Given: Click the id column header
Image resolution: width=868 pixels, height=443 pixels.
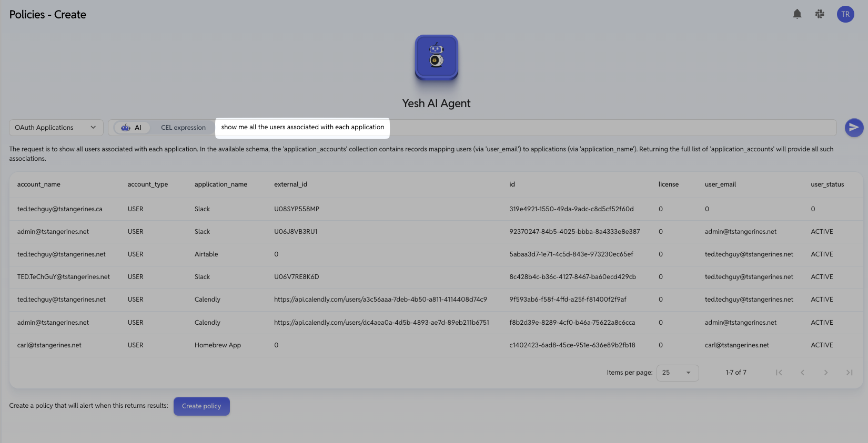Looking at the screenshot, I should point(512,184).
